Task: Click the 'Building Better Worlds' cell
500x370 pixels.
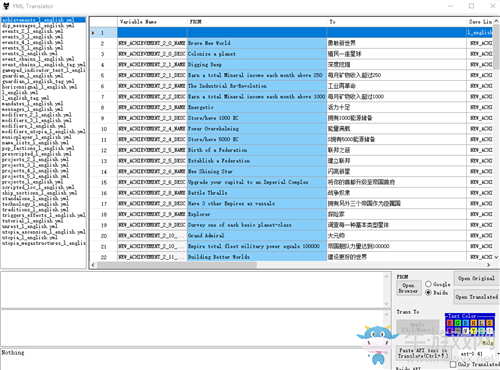Action: [x=257, y=257]
